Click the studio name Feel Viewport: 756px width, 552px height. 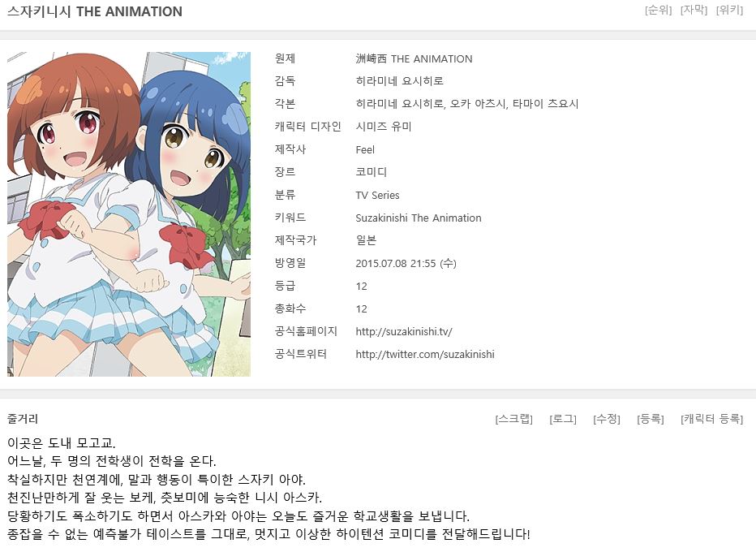pos(365,149)
